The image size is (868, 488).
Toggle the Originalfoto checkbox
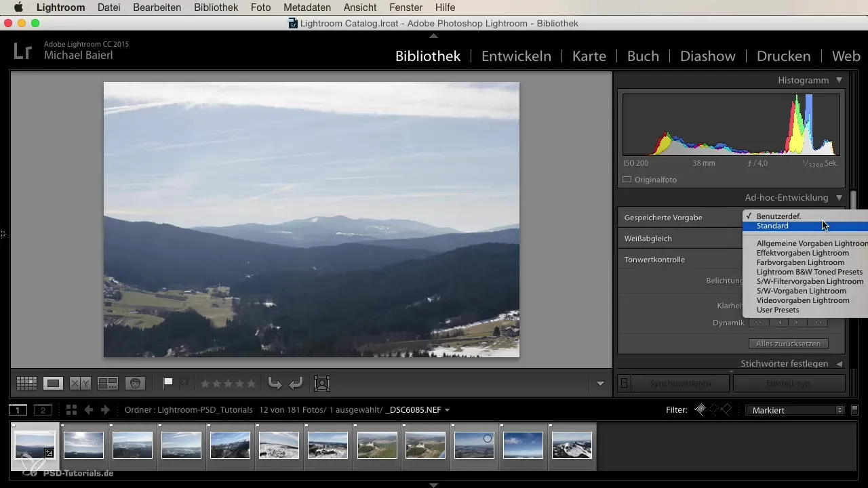click(x=627, y=180)
